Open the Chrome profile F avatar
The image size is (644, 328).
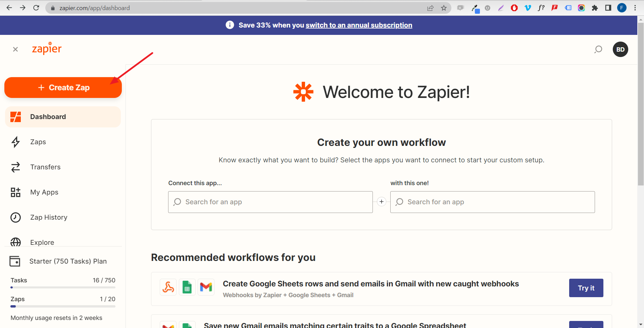[x=622, y=8]
